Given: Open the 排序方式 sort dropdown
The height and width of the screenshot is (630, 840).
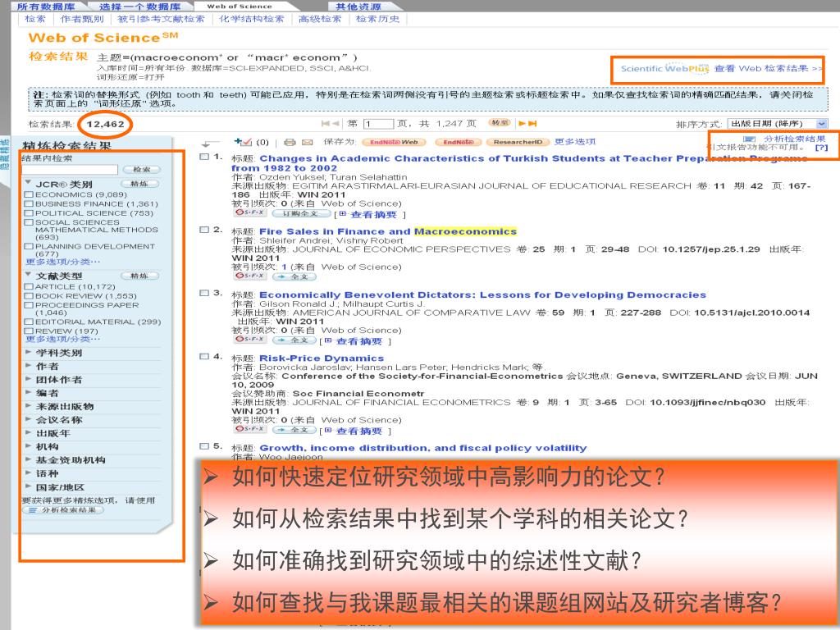Looking at the screenshot, I should 778,124.
